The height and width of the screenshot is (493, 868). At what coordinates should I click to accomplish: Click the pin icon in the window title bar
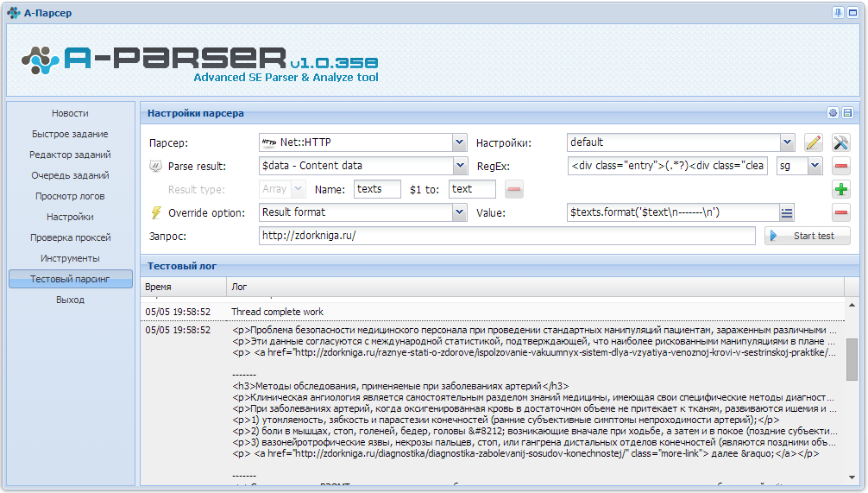(838, 13)
